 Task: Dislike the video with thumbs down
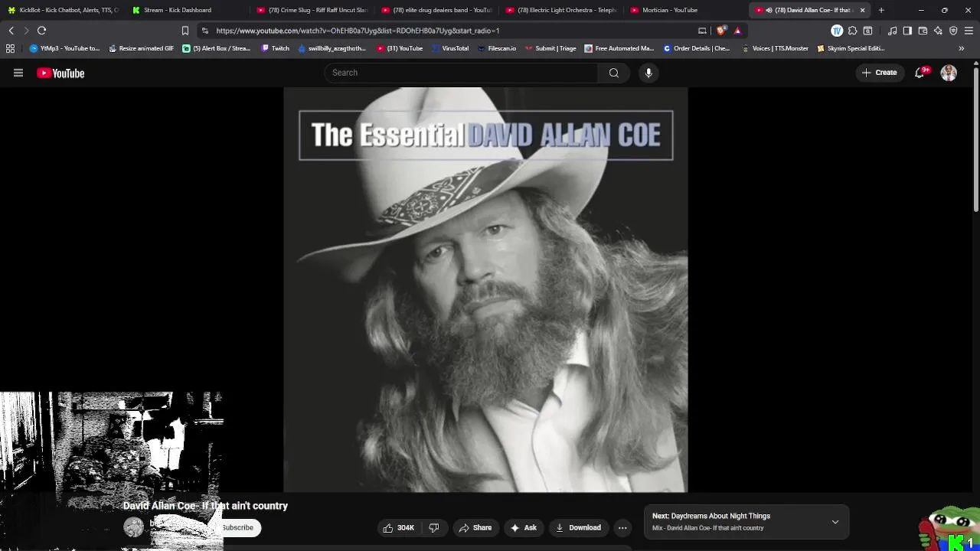(434, 527)
